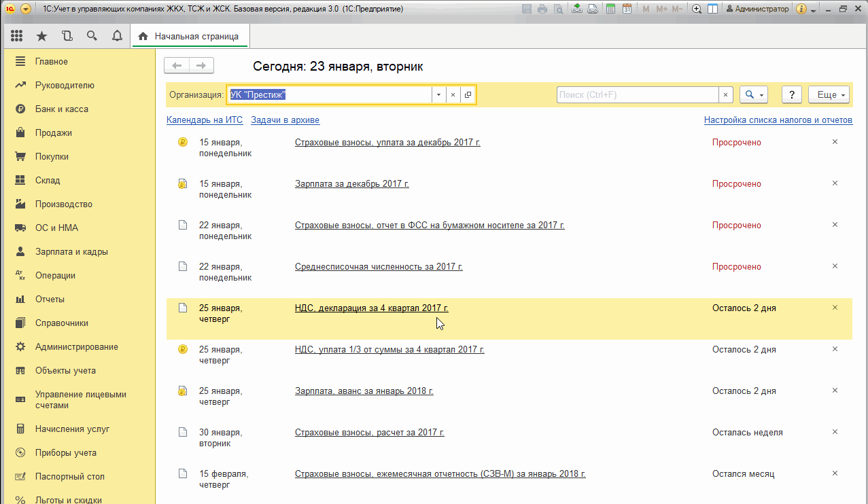The width and height of the screenshot is (868, 504).
Task: Dismiss the Страховые взносы, расчет за 2017 task
Action: [835, 432]
